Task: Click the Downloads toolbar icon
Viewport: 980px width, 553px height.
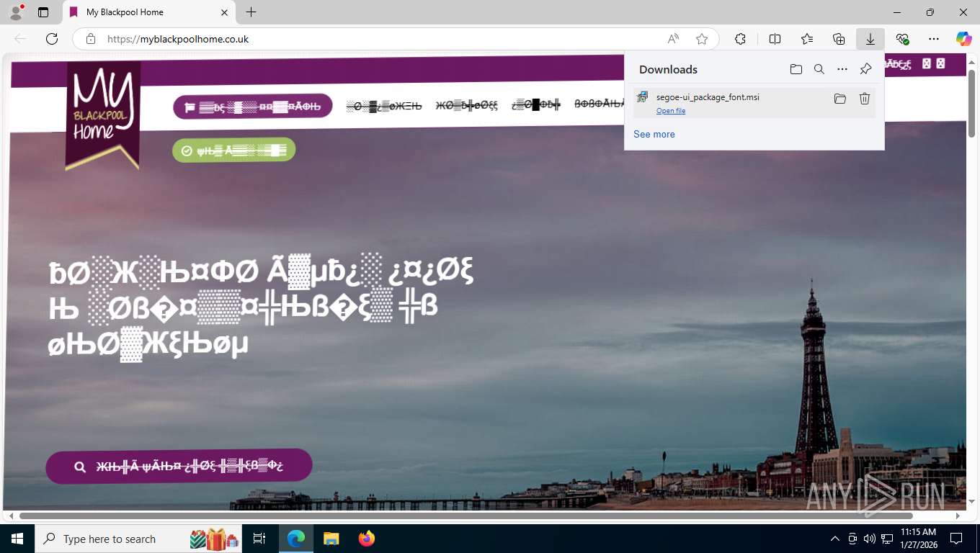Action: coord(870,39)
